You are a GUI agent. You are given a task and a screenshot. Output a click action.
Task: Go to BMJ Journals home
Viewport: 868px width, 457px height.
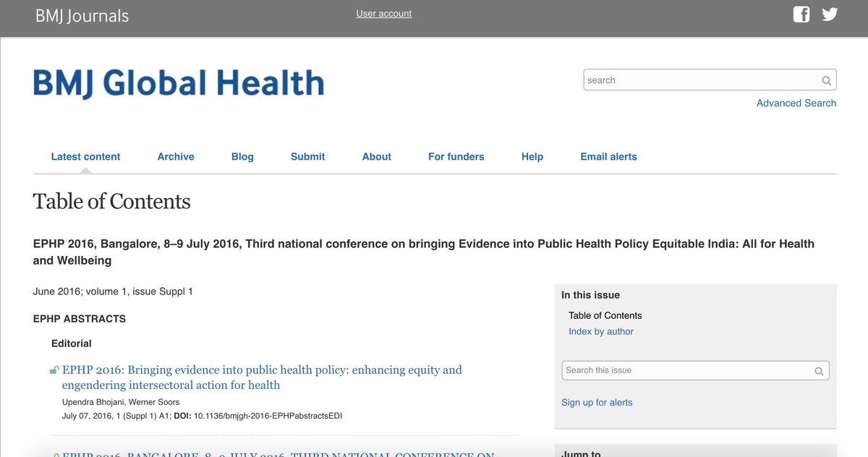tap(82, 16)
